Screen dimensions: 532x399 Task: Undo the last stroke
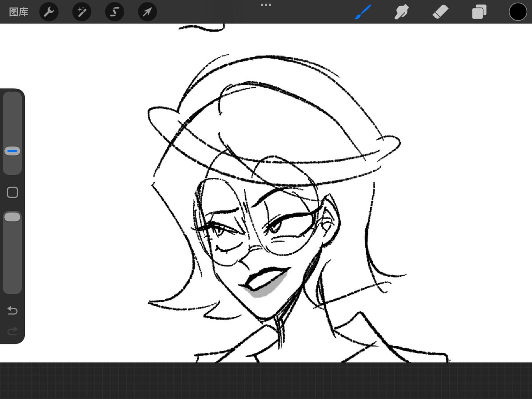(x=12, y=311)
